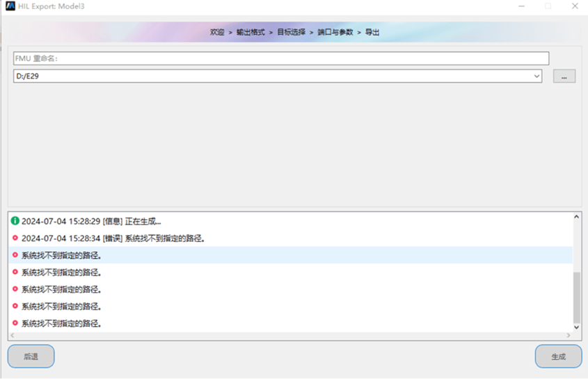Click the log horizontal scrollbar left arrow
Image resolution: width=588 pixels, height=379 pixels.
[x=13, y=335]
